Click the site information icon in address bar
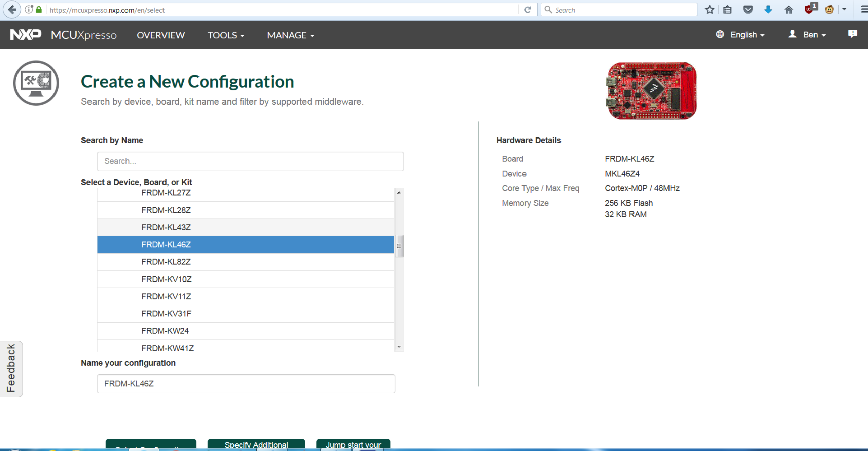868x451 pixels. tap(29, 9)
